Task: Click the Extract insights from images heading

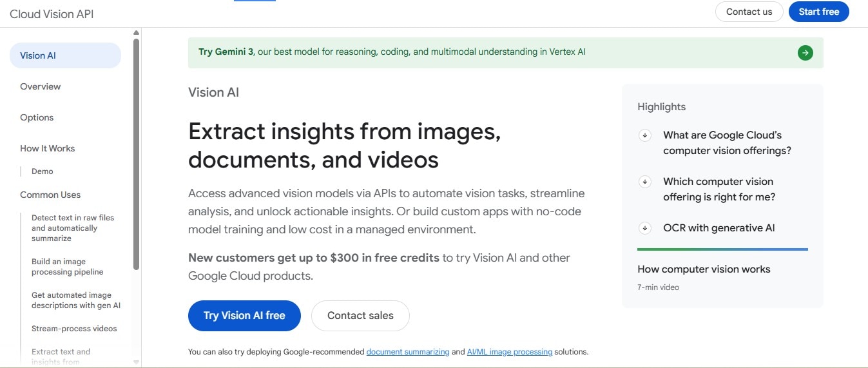Action: [x=345, y=145]
